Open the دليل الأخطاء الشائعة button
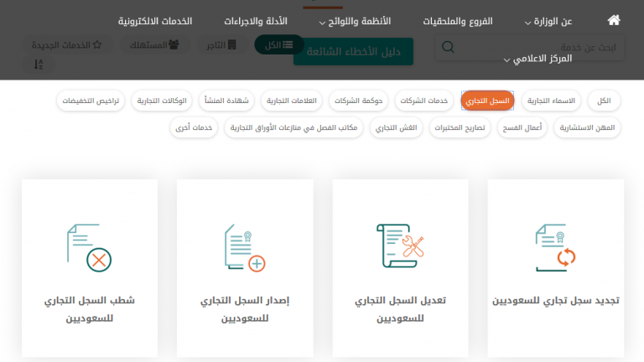 pos(353,52)
